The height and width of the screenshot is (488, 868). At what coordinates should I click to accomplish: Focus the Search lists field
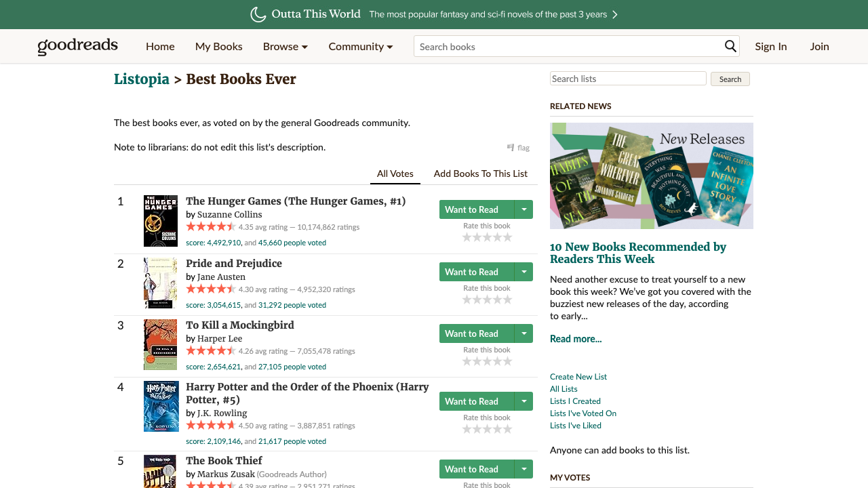click(628, 79)
